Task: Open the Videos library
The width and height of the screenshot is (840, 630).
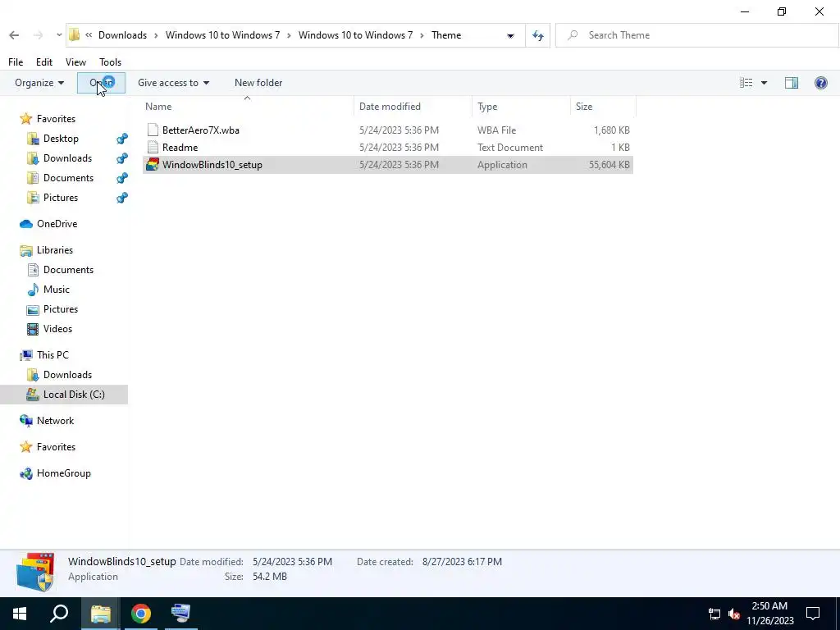Action: pyautogui.click(x=57, y=329)
